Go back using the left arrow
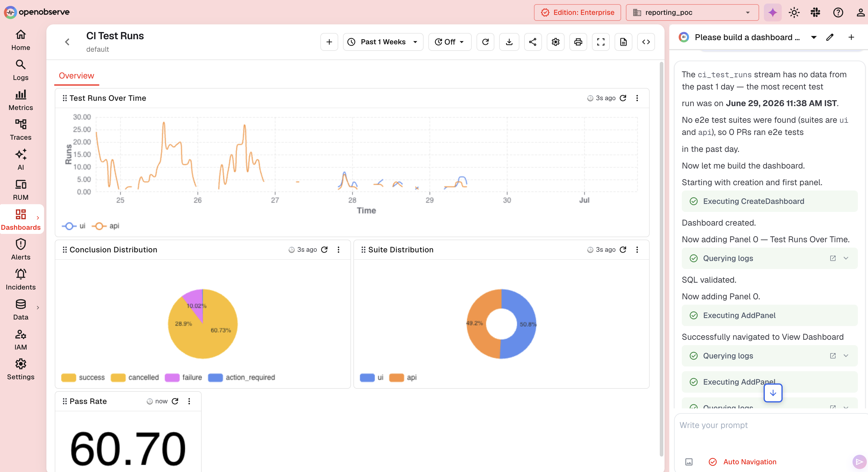The height and width of the screenshot is (472, 868). click(67, 42)
